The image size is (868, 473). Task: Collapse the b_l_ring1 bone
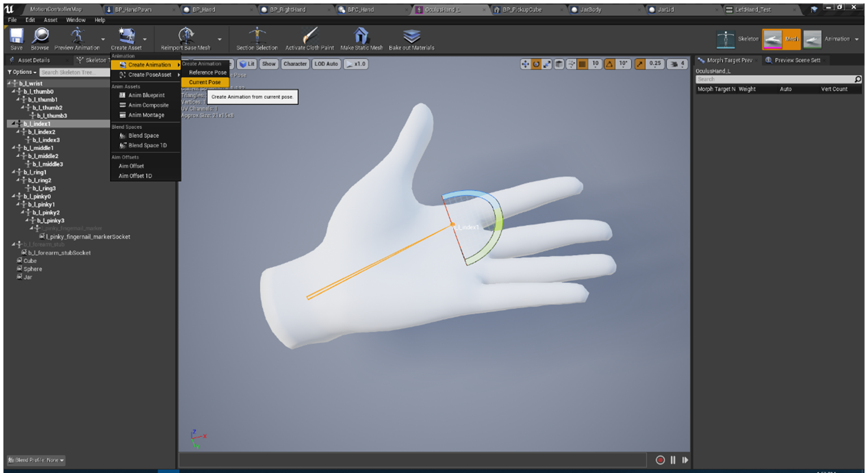point(13,172)
